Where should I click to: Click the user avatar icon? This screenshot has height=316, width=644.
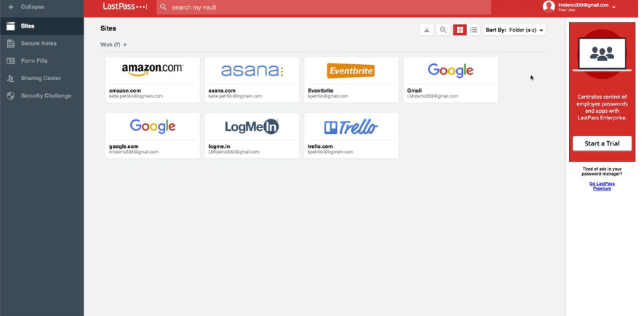pos(549,7)
